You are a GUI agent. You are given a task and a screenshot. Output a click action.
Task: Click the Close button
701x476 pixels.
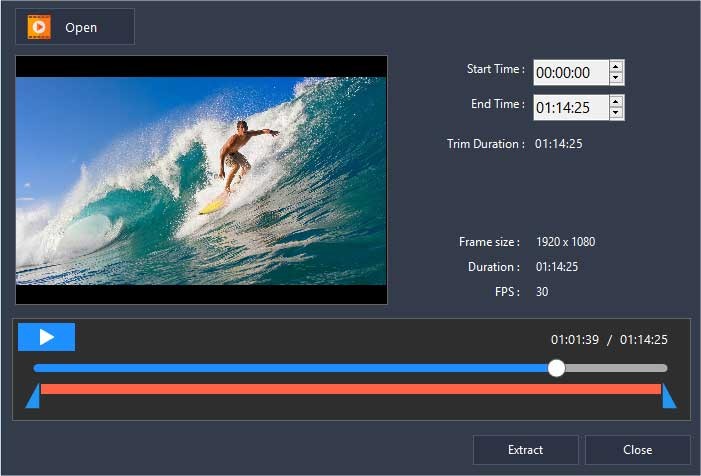click(x=638, y=450)
